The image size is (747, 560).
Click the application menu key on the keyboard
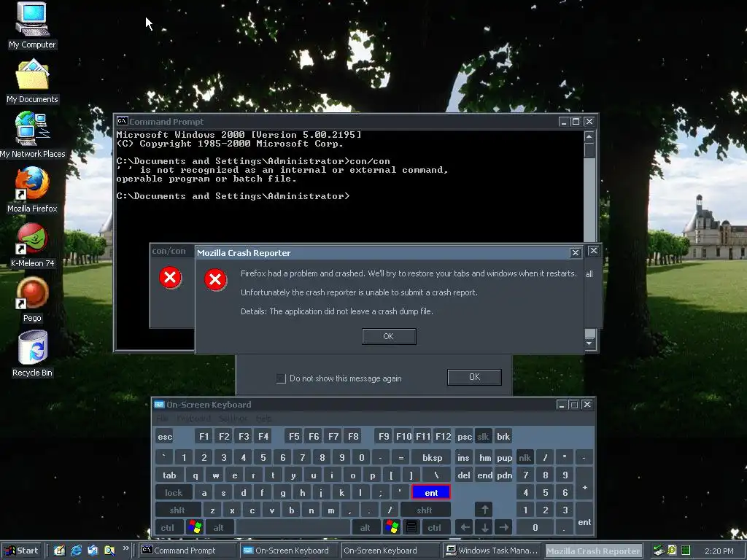411,527
